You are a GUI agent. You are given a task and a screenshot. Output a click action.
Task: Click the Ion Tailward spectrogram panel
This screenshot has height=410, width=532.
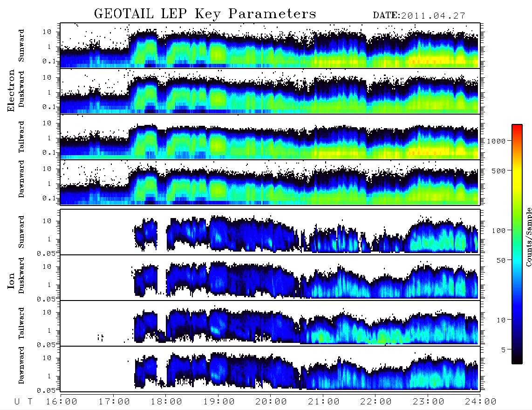pos(270,323)
